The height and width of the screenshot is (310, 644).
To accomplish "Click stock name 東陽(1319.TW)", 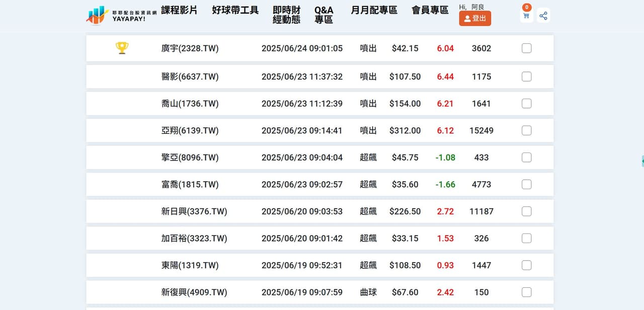I will tap(190, 265).
